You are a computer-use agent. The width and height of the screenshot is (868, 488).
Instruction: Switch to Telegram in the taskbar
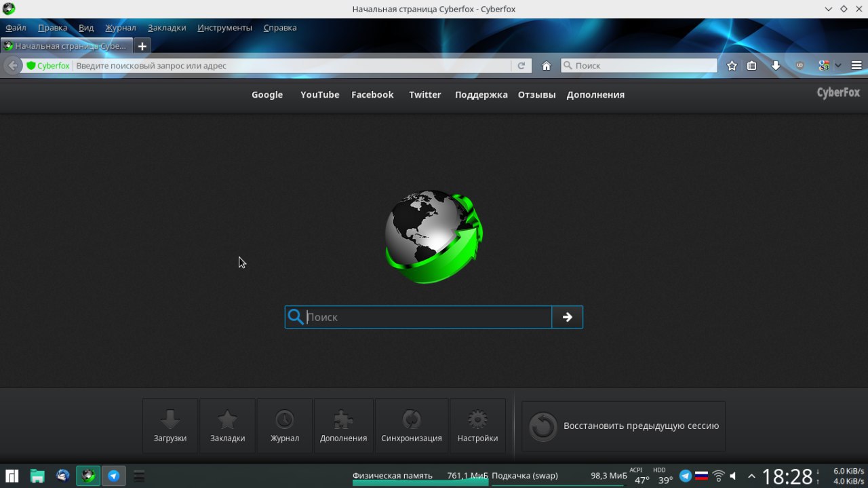(x=114, y=476)
